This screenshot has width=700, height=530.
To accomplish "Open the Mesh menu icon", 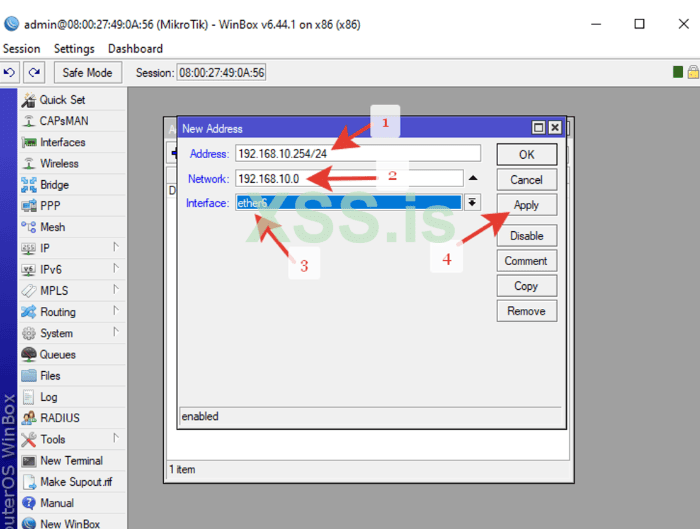I will [x=29, y=227].
